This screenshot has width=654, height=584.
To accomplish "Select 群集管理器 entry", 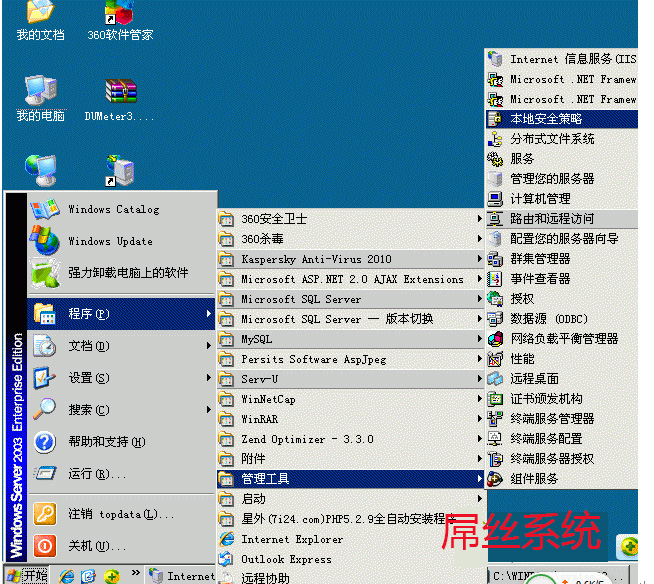I will coord(561,259).
